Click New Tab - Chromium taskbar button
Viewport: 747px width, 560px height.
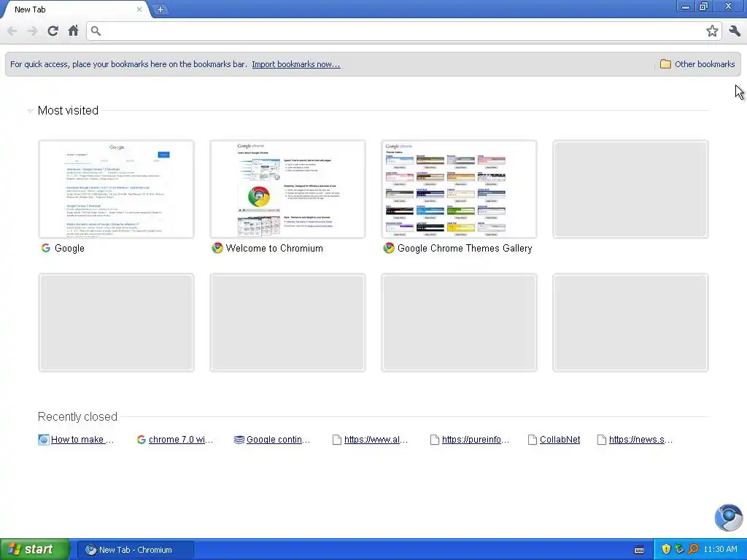136,550
